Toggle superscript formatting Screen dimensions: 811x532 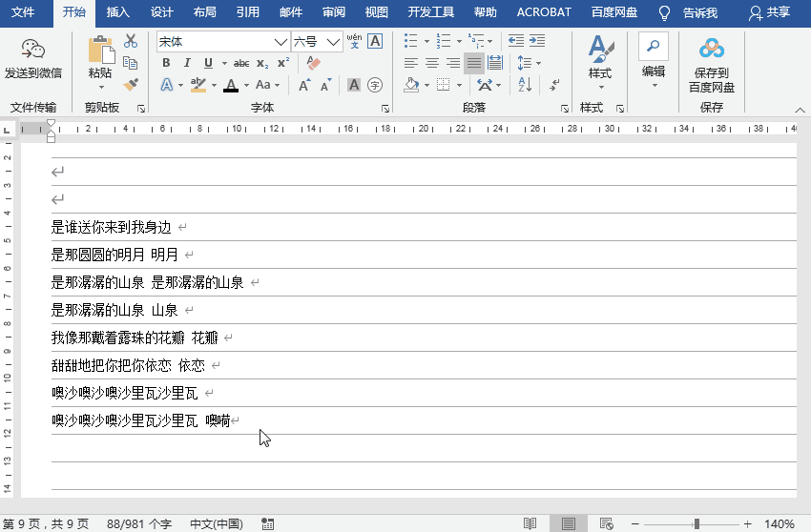(283, 63)
